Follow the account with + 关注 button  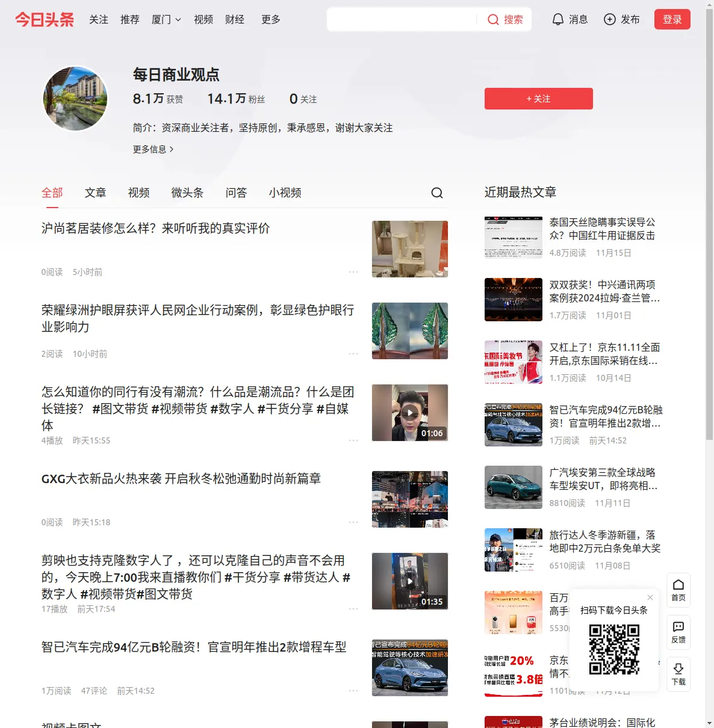539,99
